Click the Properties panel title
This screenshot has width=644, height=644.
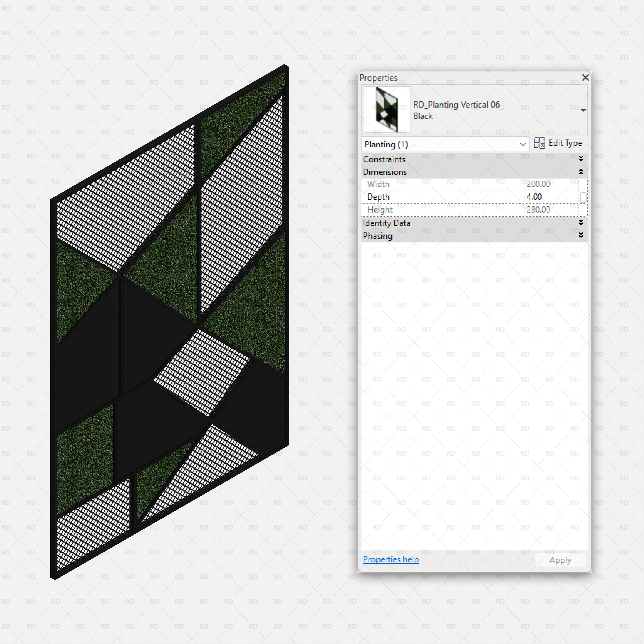pyautogui.click(x=378, y=78)
